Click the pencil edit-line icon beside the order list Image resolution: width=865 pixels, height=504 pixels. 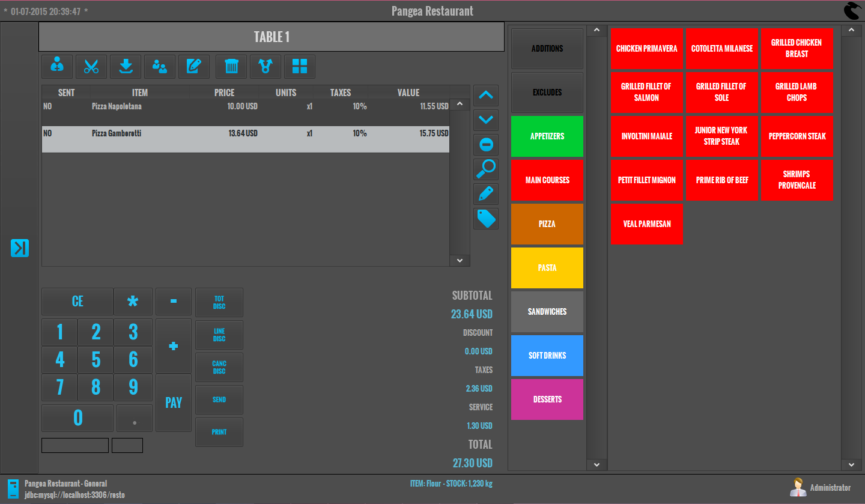[486, 194]
